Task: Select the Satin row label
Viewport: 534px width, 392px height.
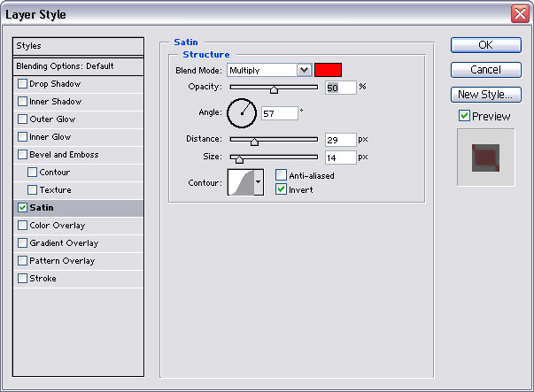Action: tap(42, 208)
